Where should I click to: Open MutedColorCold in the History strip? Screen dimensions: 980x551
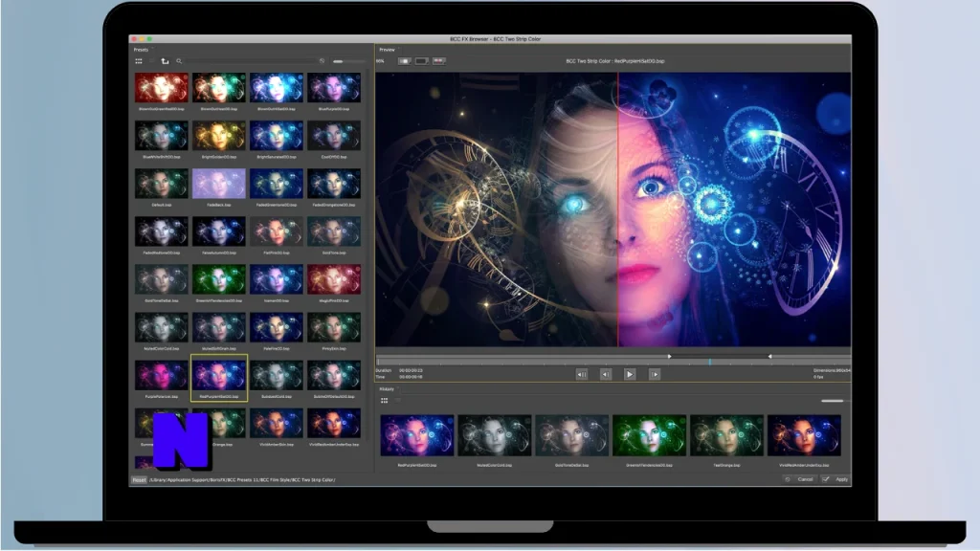coord(495,435)
